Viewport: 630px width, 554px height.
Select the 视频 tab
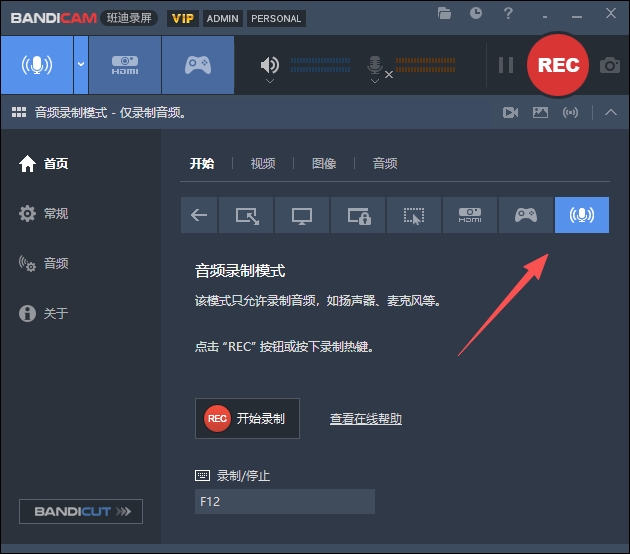(x=263, y=164)
